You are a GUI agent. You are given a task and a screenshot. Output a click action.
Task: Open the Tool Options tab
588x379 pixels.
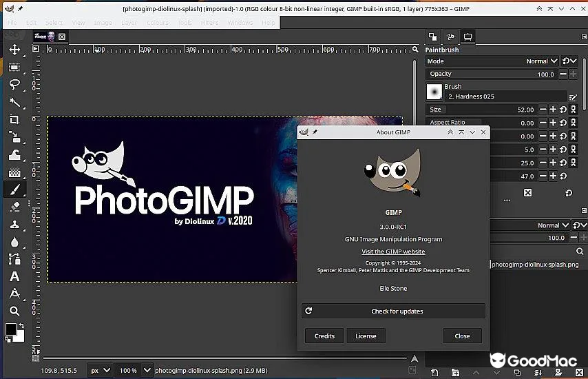point(432,37)
